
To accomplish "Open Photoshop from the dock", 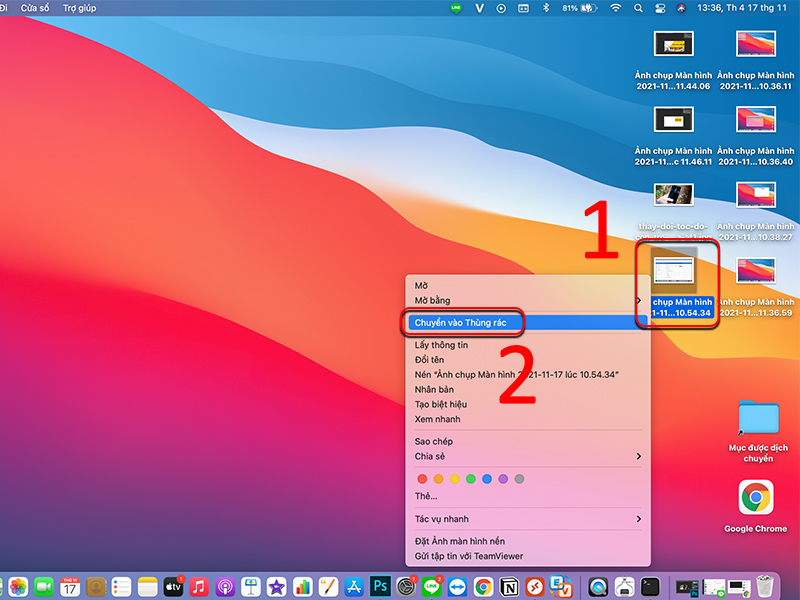I will 380,586.
